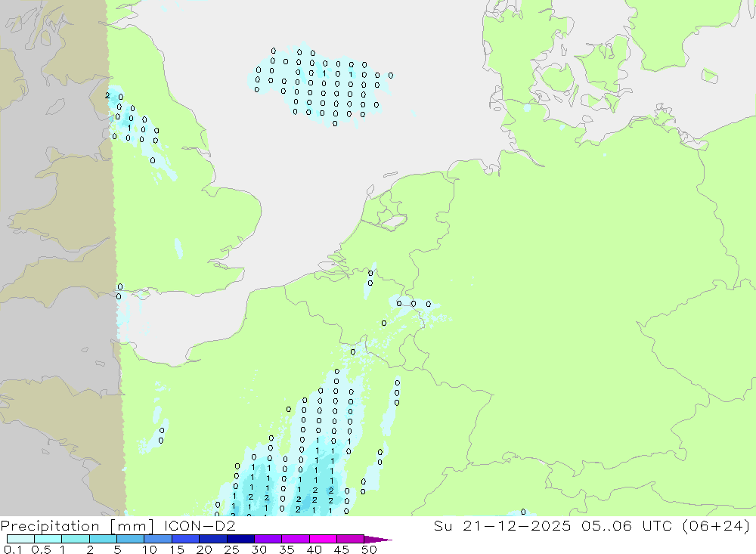The width and height of the screenshot is (756, 554).
Task: Choose the 20–25 mm legend color swatch
Action: tap(213, 539)
